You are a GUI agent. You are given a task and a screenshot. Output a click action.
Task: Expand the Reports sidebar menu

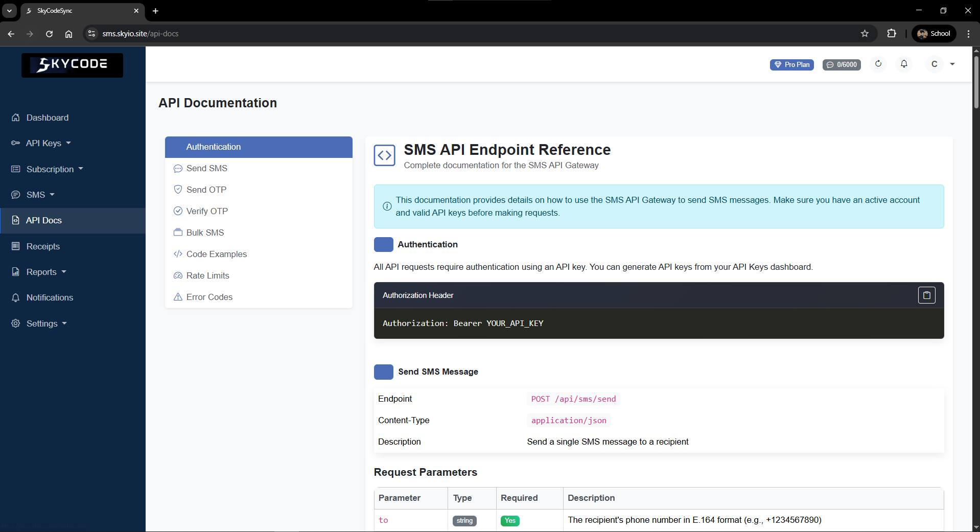pos(73,272)
